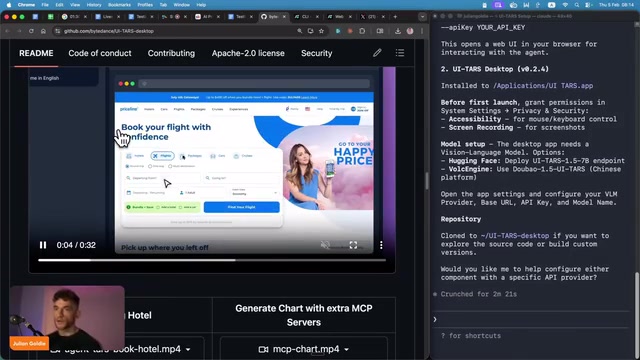Viewport: 640px width, 360px height.
Task: View site information icon in address bar
Action: coord(58,31)
